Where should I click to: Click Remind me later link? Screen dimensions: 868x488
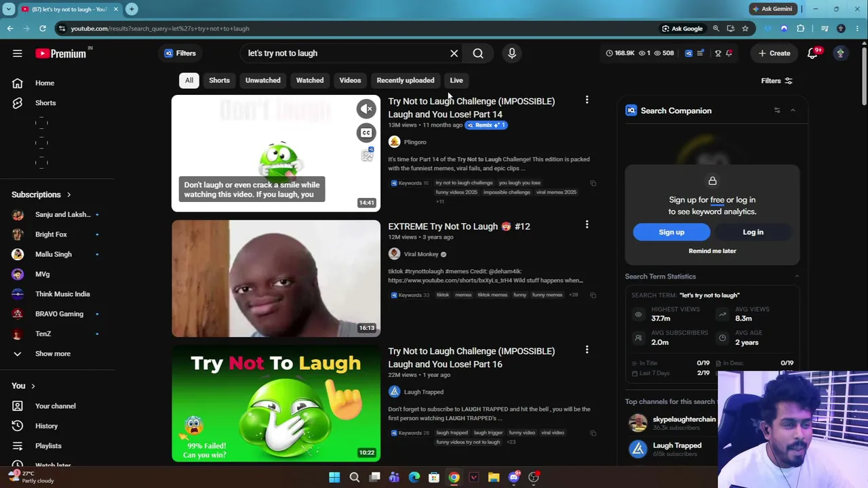click(712, 251)
